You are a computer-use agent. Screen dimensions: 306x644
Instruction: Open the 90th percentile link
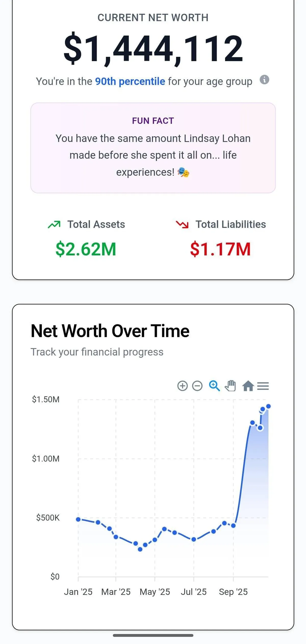point(130,81)
